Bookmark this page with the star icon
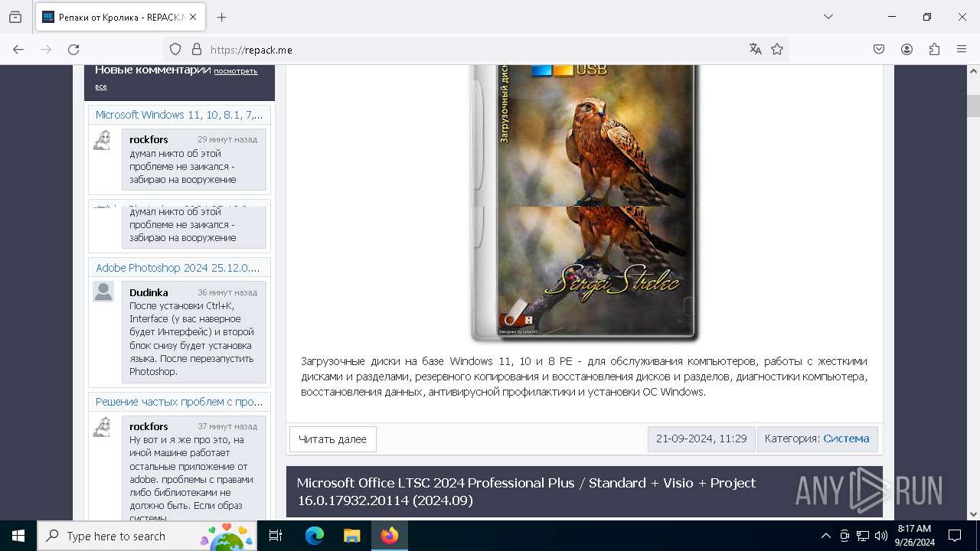 coord(777,49)
